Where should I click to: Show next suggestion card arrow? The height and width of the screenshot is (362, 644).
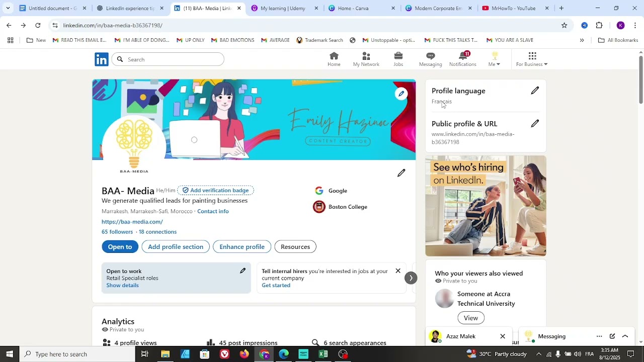tap(411, 278)
